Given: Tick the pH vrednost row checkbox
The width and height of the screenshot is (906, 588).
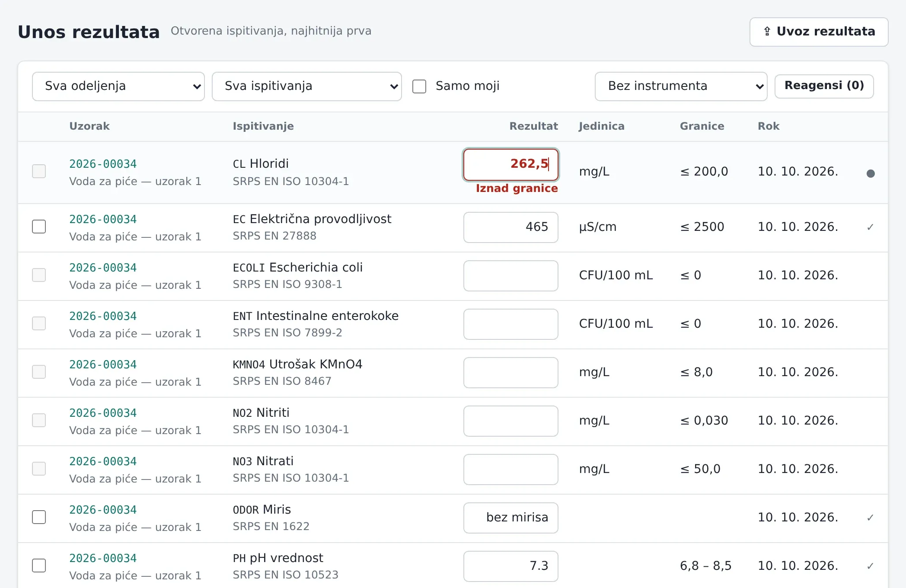Looking at the screenshot, I should pyautogui.click(x=39, y=566).
